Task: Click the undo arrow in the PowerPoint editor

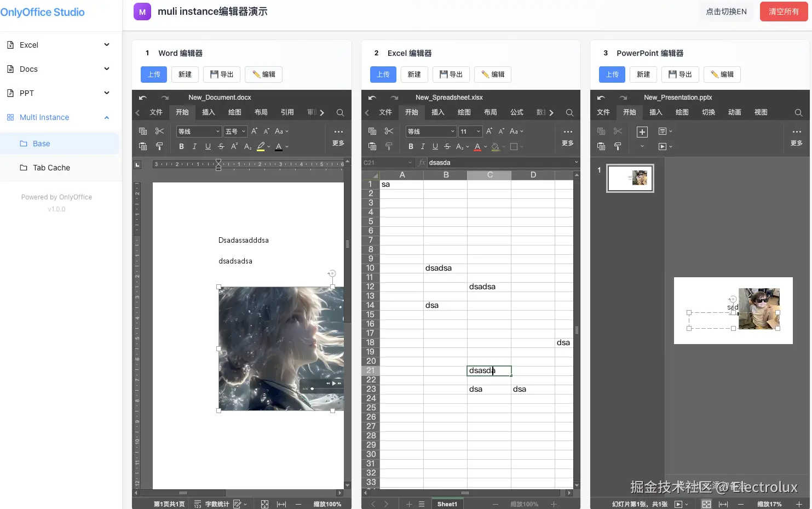Action: 601,98
